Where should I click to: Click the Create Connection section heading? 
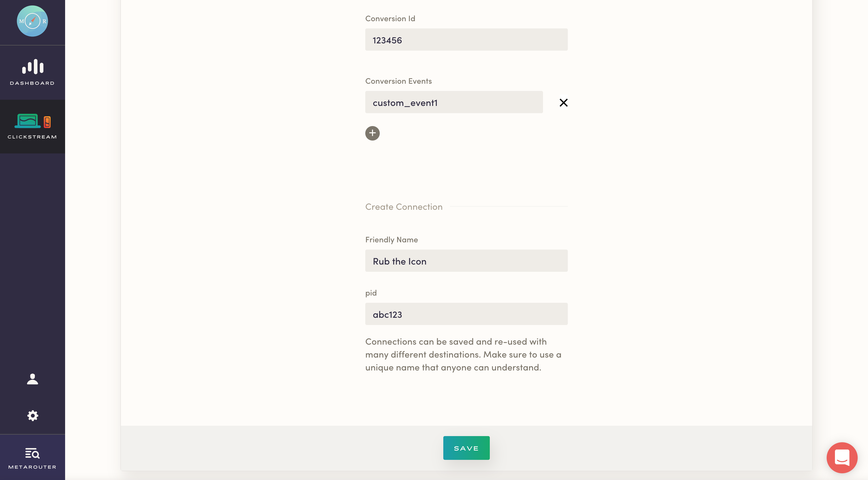tap(404, 207)
